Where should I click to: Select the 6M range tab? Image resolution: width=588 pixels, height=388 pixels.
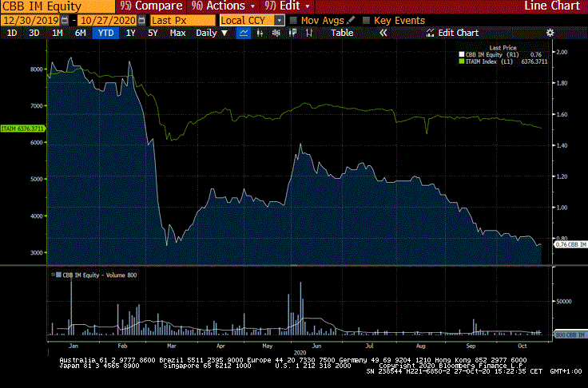pos(80,33)
